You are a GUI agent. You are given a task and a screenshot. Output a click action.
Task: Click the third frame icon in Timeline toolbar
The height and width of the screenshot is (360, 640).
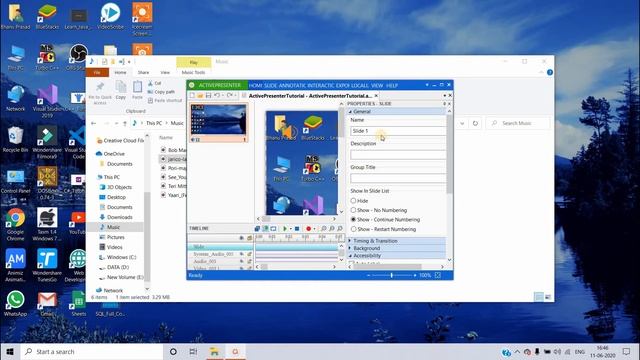coord(273,229)
